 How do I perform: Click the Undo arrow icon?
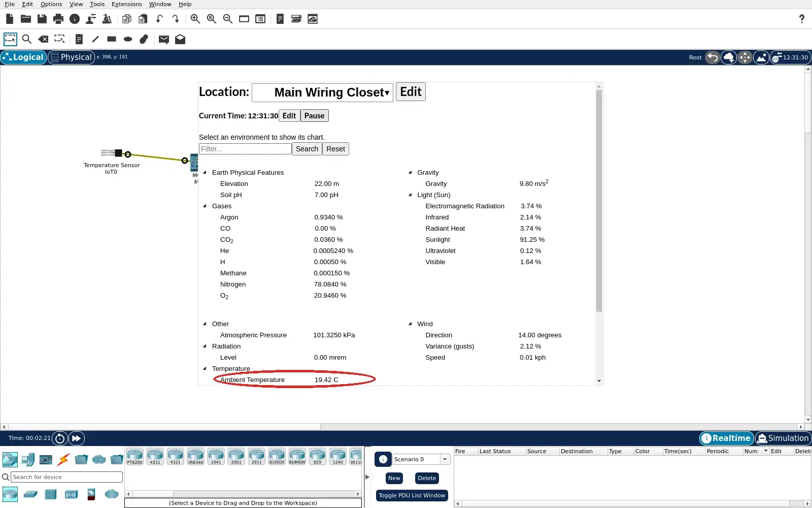[159, 19]
